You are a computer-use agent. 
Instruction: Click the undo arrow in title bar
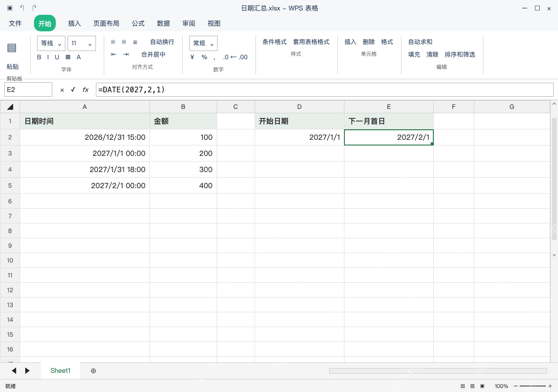pyautogui.click(x=22, y=8)
